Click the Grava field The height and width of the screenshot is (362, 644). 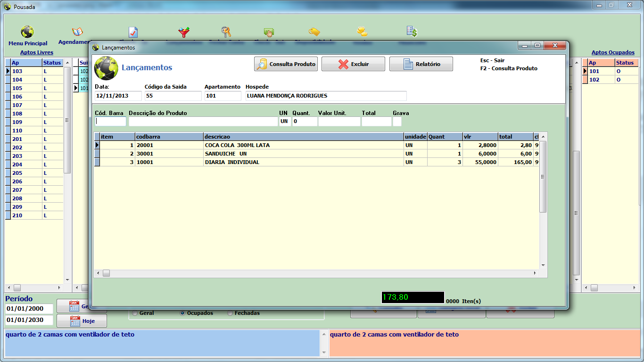397,121
